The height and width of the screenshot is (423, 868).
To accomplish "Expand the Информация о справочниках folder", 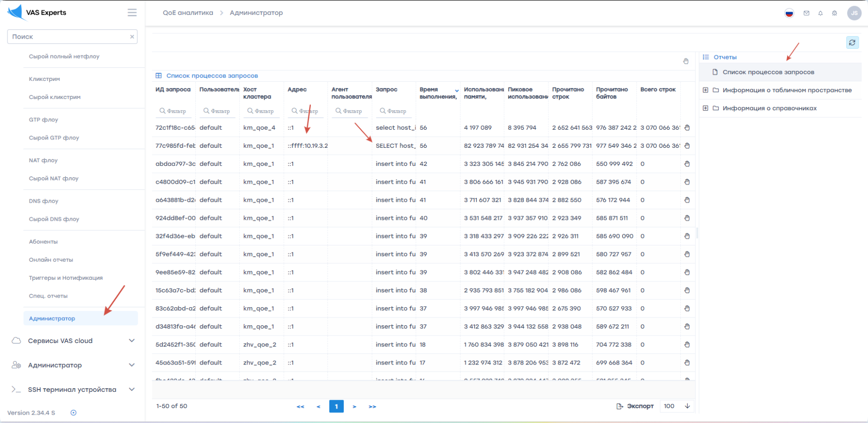I will (x=706, y=108).
